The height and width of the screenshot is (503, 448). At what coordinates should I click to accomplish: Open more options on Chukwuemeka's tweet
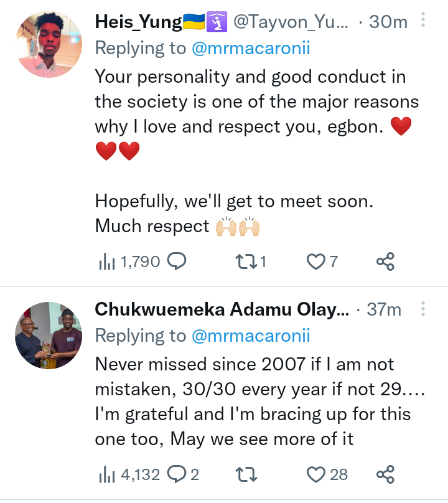pyautogui.click(x=423, y=309)
